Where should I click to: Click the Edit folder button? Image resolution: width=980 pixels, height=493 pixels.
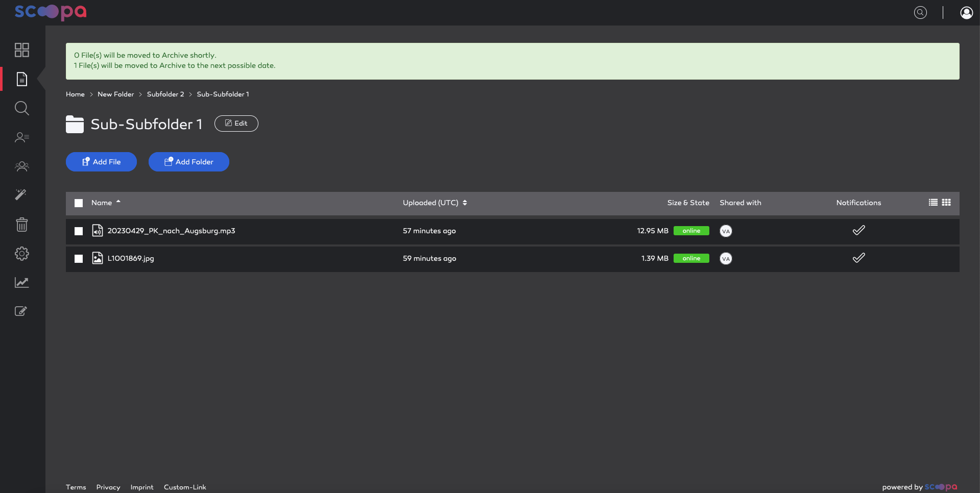(x=236, y=124)
